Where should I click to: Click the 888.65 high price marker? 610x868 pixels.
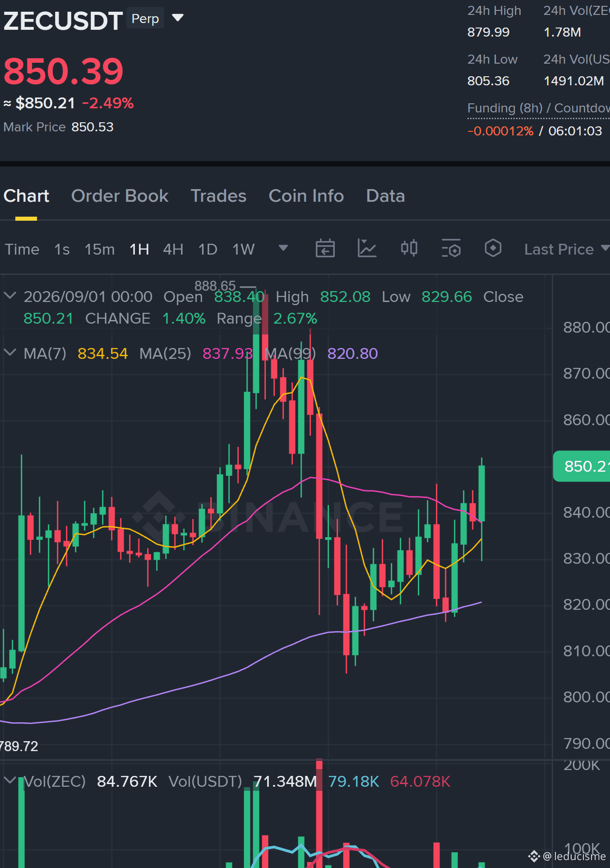pos(215,286)
